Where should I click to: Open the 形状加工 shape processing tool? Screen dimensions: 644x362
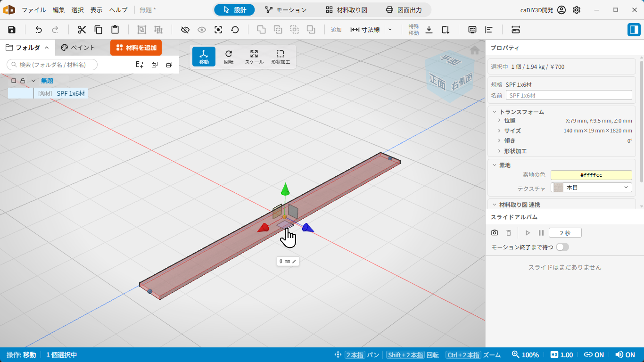(x=281, y=57)
